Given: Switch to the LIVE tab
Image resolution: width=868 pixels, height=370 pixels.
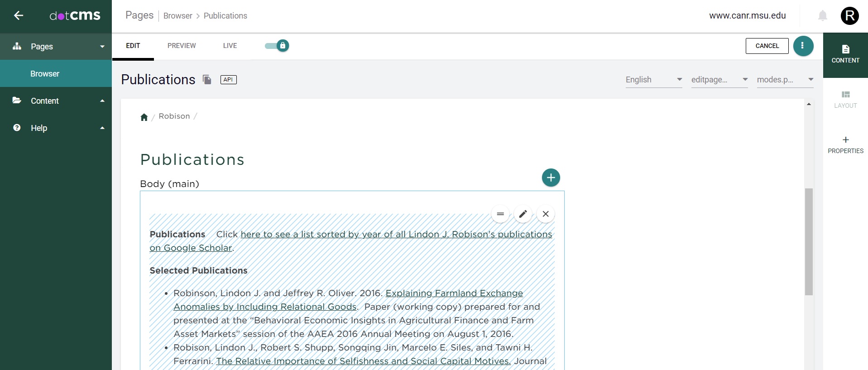Looking at the screenshot, I should coord(230,46).
